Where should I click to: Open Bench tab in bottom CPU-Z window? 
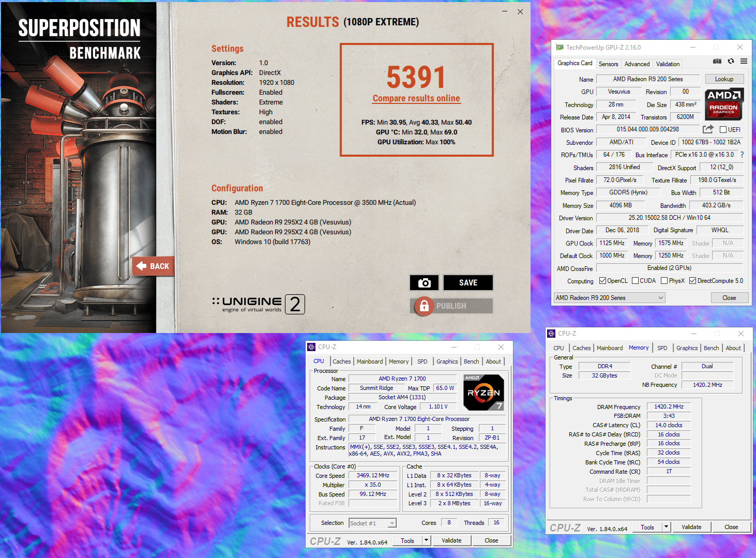tap(472, 361)
